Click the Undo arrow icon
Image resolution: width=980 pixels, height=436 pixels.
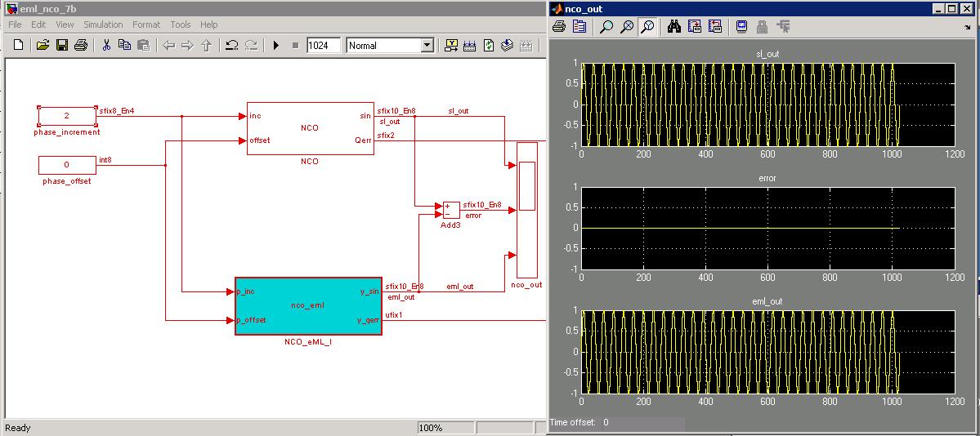click(232, 45)
